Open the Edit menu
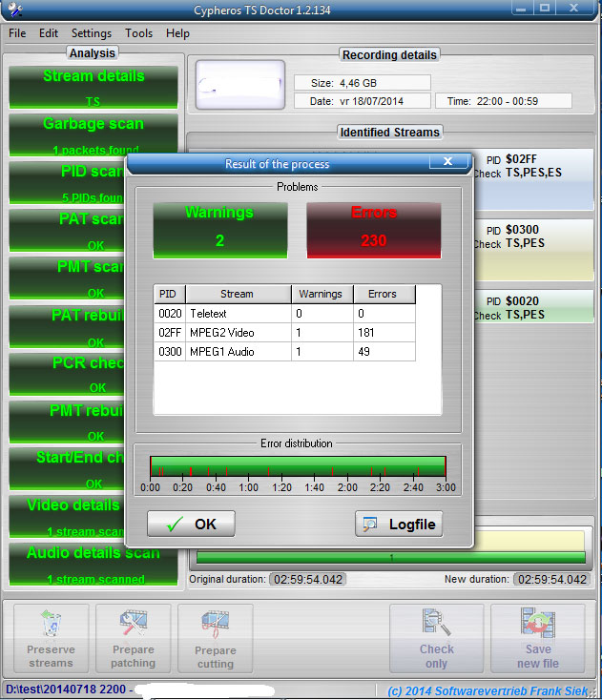Screen dimensions: 602x700 [x=49, y=33]
